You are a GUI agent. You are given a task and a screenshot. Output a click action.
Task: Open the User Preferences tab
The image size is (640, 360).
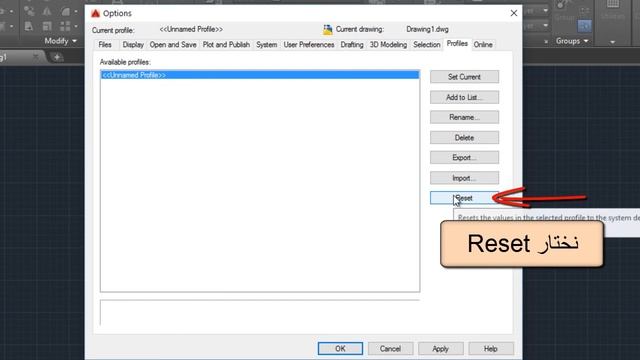coord(309,44)
